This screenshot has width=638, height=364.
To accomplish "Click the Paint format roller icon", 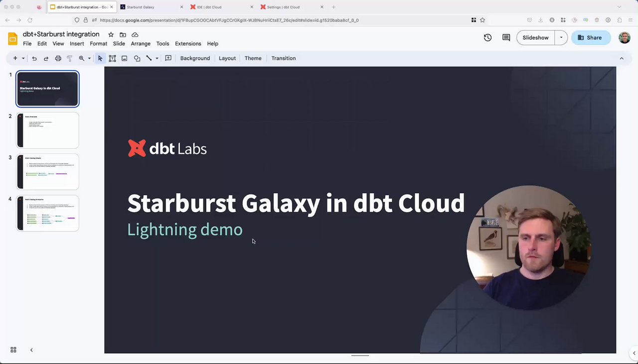I will pos(70,58).
